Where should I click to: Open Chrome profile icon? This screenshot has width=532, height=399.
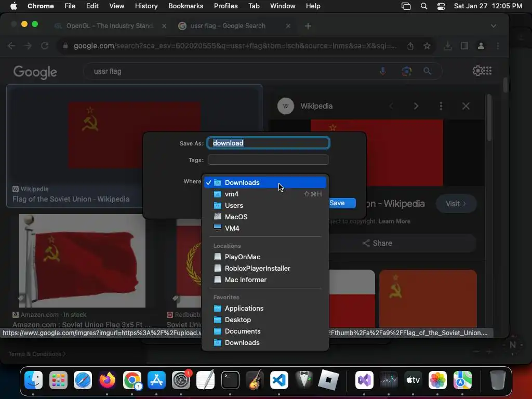[x=481, y=46]
